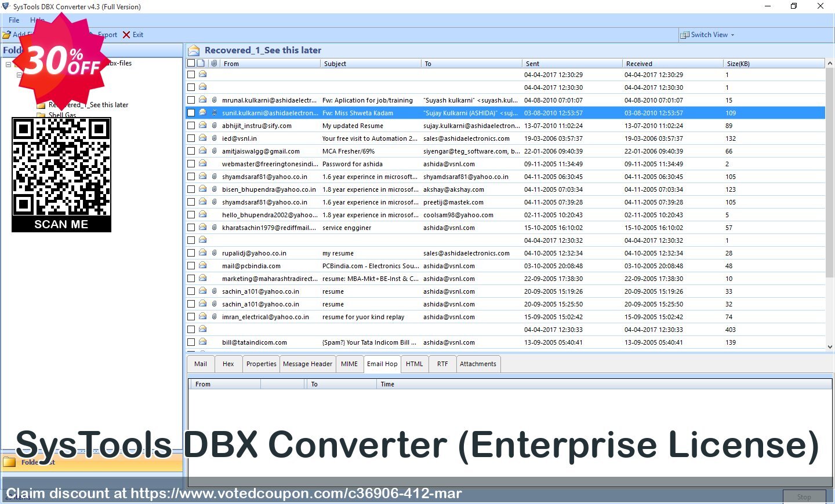Sort emails by the To column
The height and width of the screenshot is (504, 835).
coord(471,64)
